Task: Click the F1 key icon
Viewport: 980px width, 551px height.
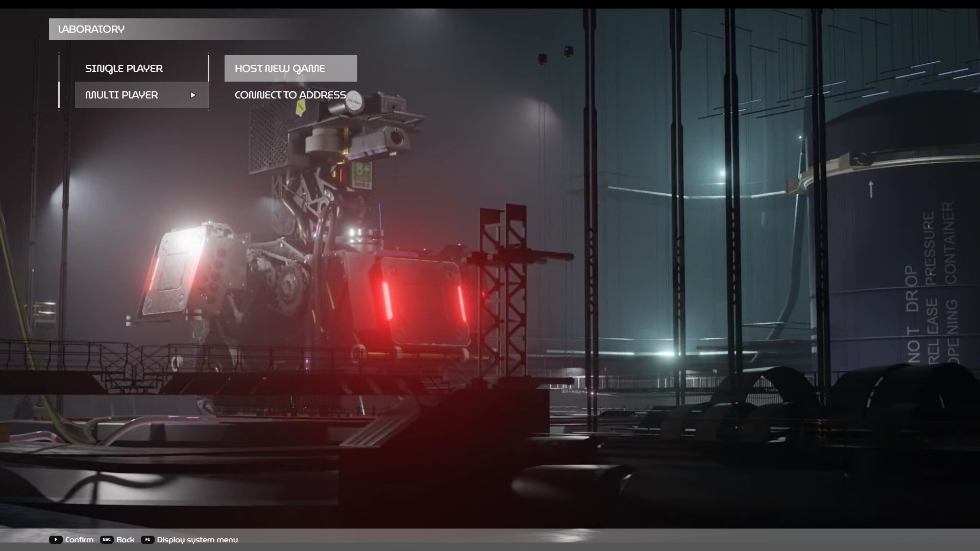Action: 148,540
